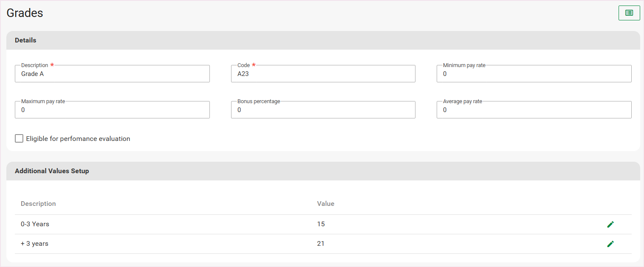Screen dimensions: 644x267
Task: Focus the Description field containing Grade A
Action: 112,74
